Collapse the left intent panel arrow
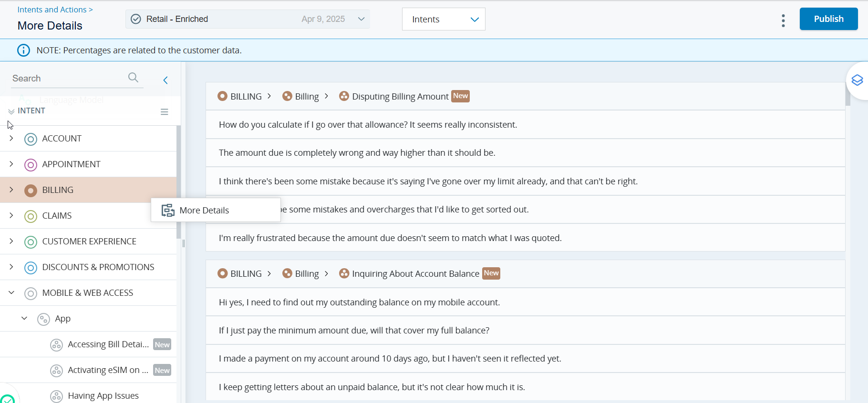The image size is (868, 403). tap(165, 80)
